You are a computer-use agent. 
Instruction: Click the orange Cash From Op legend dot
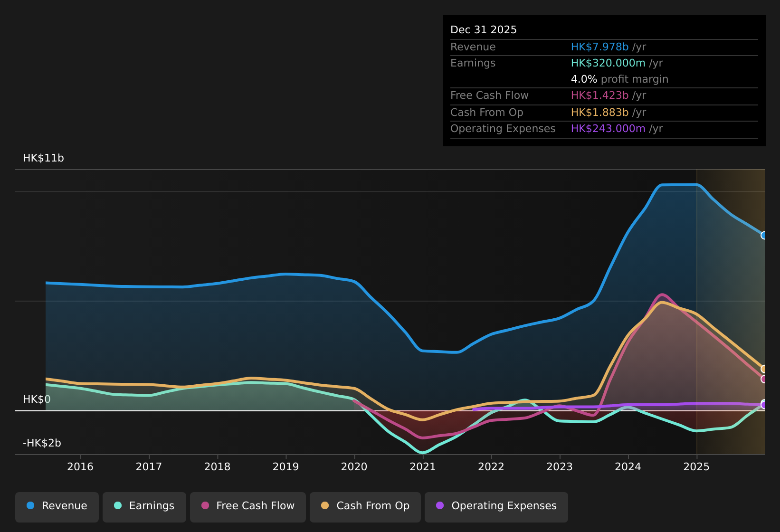tap(324, 506)
